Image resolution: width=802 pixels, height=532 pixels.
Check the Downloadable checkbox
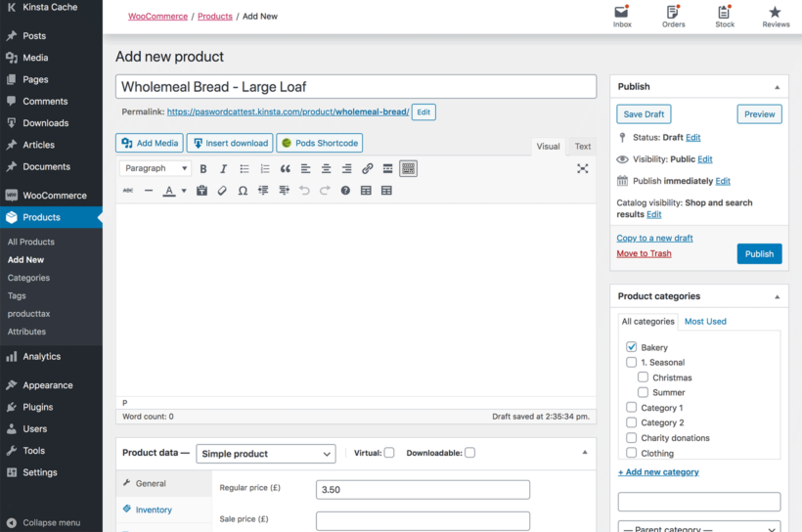tap(469, 453)
